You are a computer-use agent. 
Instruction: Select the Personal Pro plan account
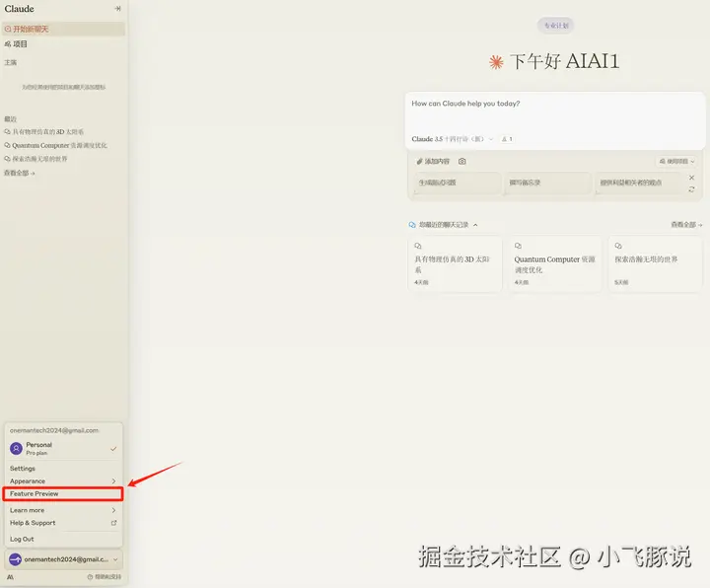pos(63,449)
